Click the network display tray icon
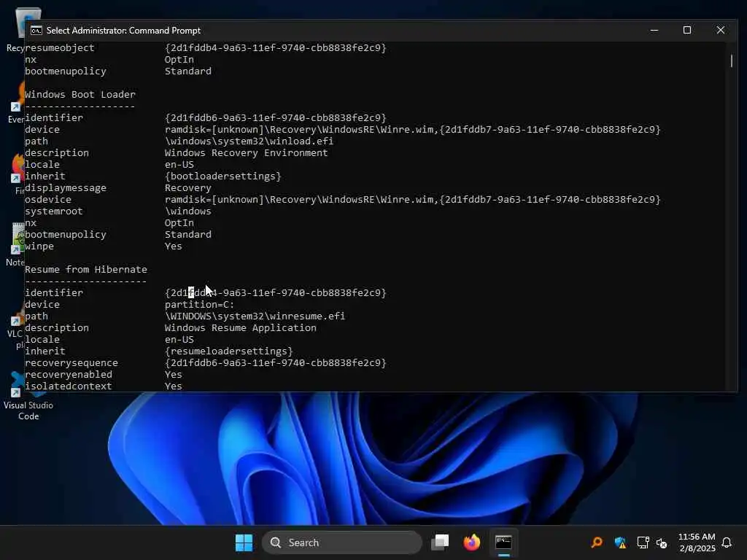The height and width of the screenshot is (560, 747). point(643,542)
